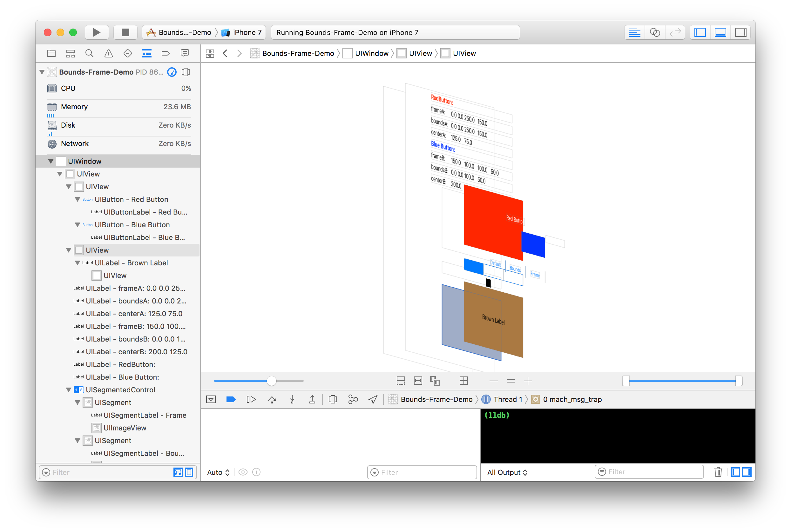Select UILabel - centerA: 125.0 75.0 row
Screen dimensions: 791x532
[118, 314]
